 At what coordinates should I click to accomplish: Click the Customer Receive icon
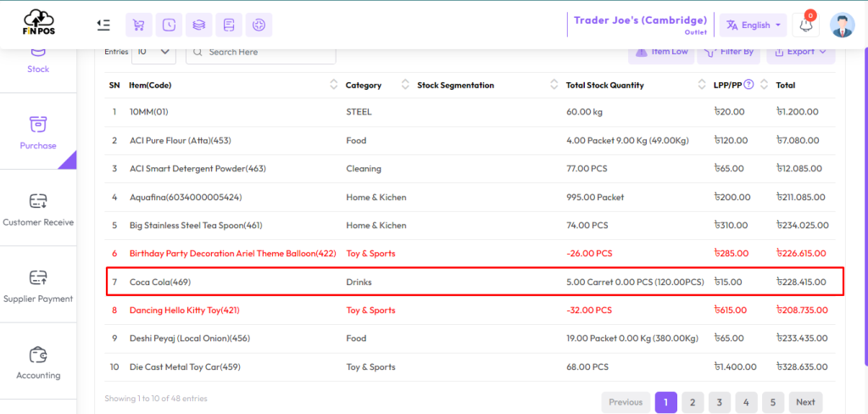point(38,200)
